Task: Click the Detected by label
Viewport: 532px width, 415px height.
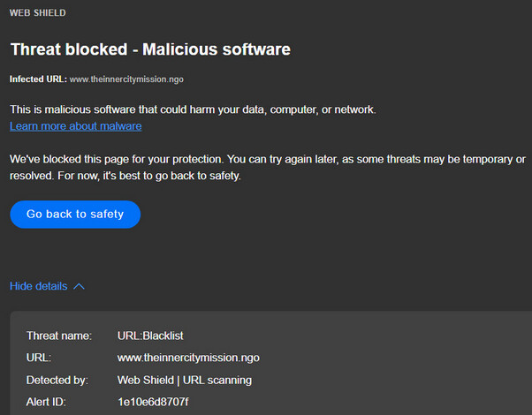Action: click(x=57, y=380)
